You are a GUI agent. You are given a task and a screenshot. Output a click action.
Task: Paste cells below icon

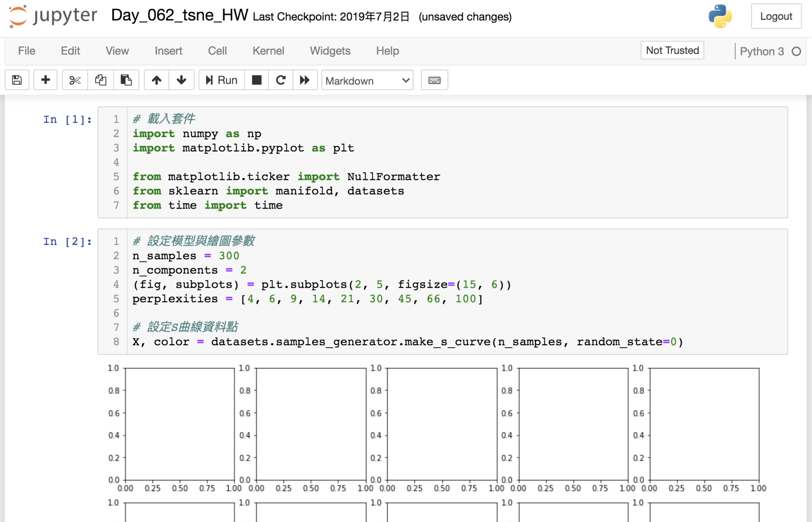126,80
